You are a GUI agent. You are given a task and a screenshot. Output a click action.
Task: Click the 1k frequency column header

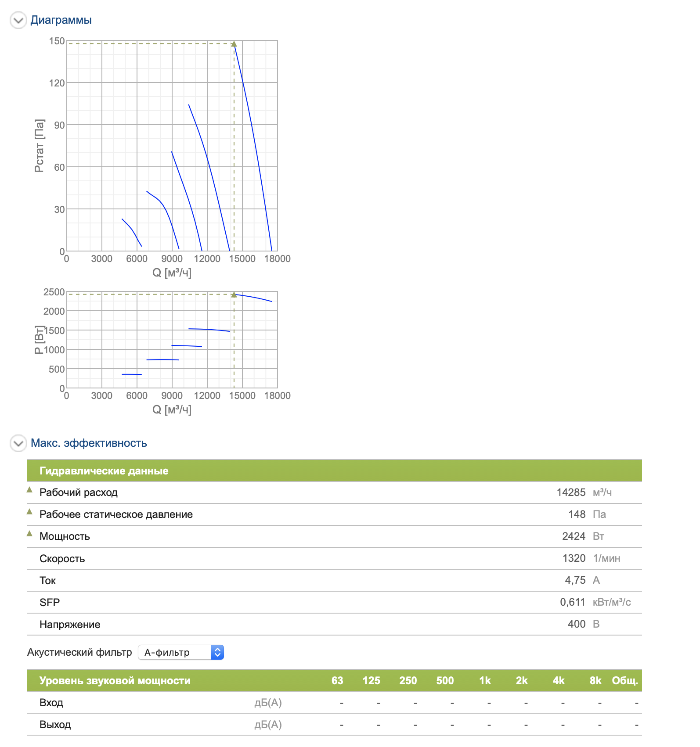[x=485, y=681]
